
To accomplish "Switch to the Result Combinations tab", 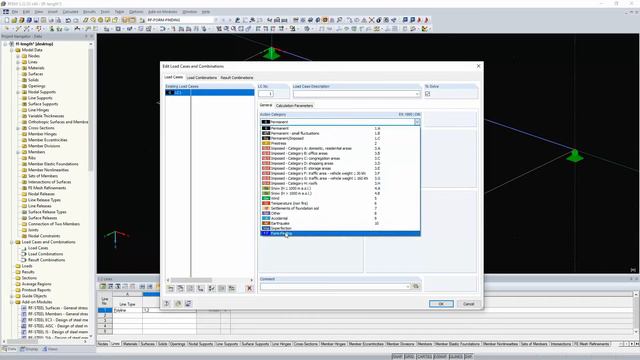I will [237, 78].
